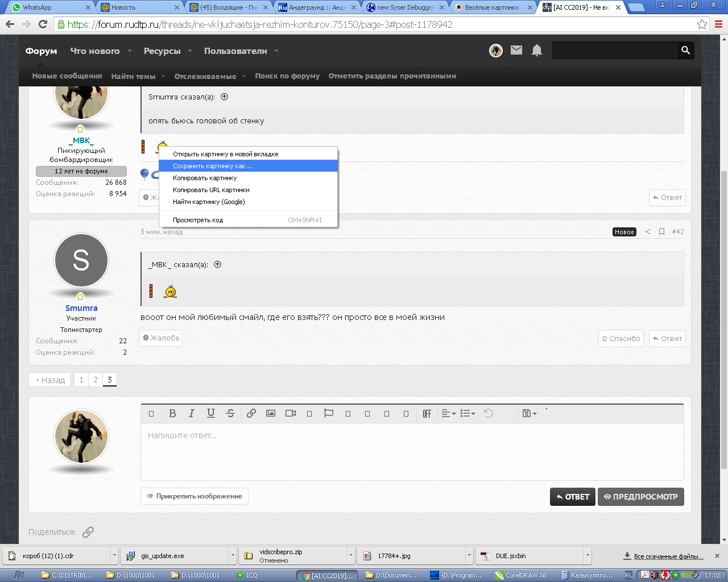Expand the "Найти темы" dropdown arrow
The height and width of the screenshot is (582, 728).
tap(163, 76)
